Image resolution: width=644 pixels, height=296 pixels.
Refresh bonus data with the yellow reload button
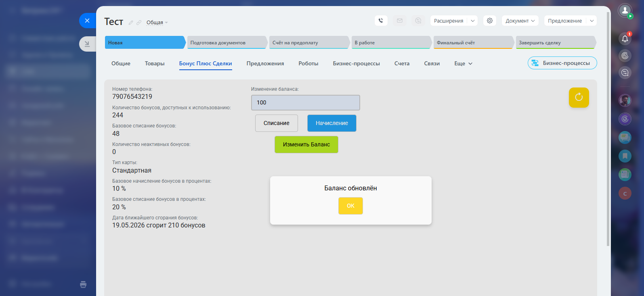[x=579, y=97]
